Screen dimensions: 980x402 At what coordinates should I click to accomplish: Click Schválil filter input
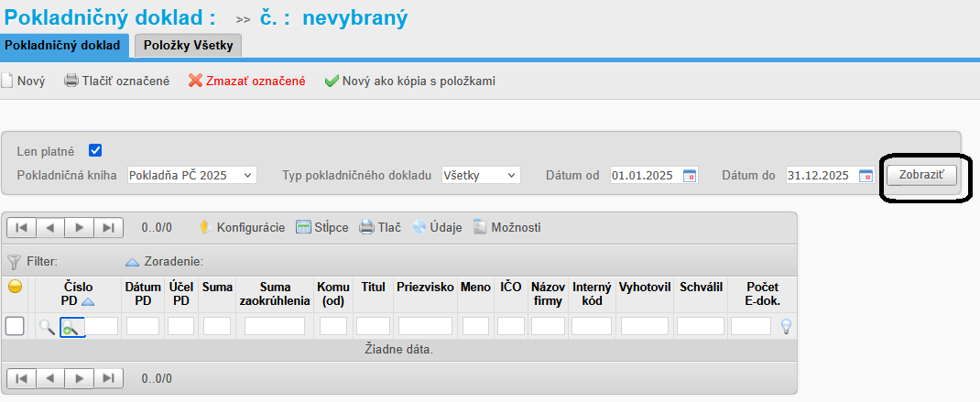(x=701, y=326)
